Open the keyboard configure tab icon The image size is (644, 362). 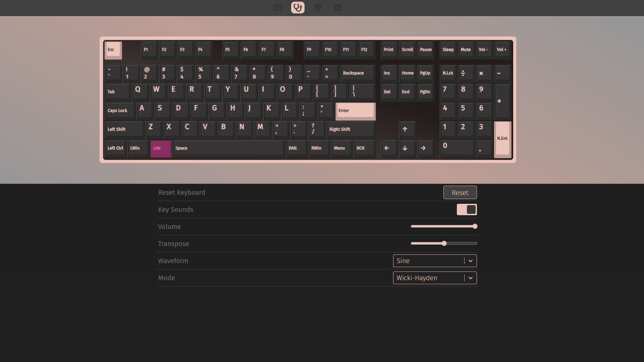[x=278, y=8]
